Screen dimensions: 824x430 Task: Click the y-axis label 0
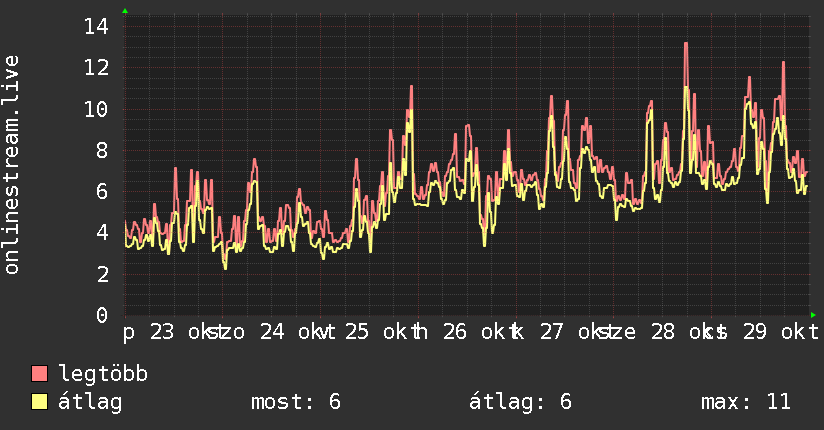coord(103,315)
